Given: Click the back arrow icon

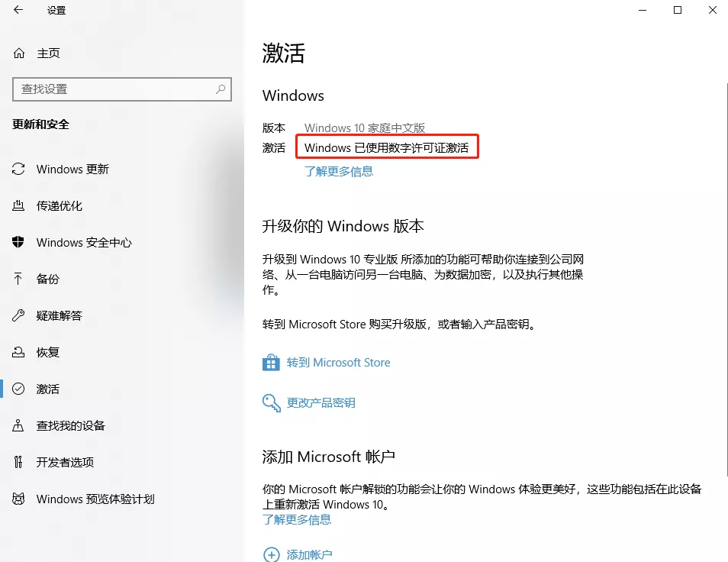Looking at the screenshot, I should [x=18, y=11].
